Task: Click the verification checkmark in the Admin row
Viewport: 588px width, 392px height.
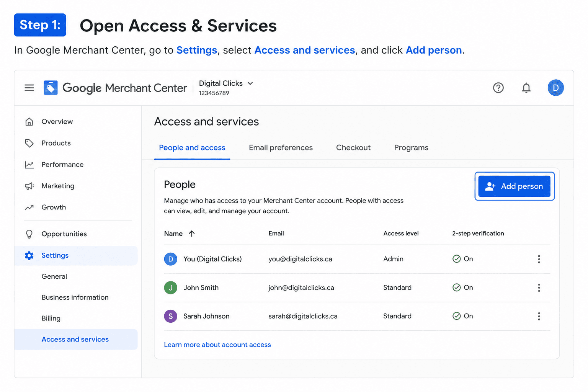Action: click(456, 259)
